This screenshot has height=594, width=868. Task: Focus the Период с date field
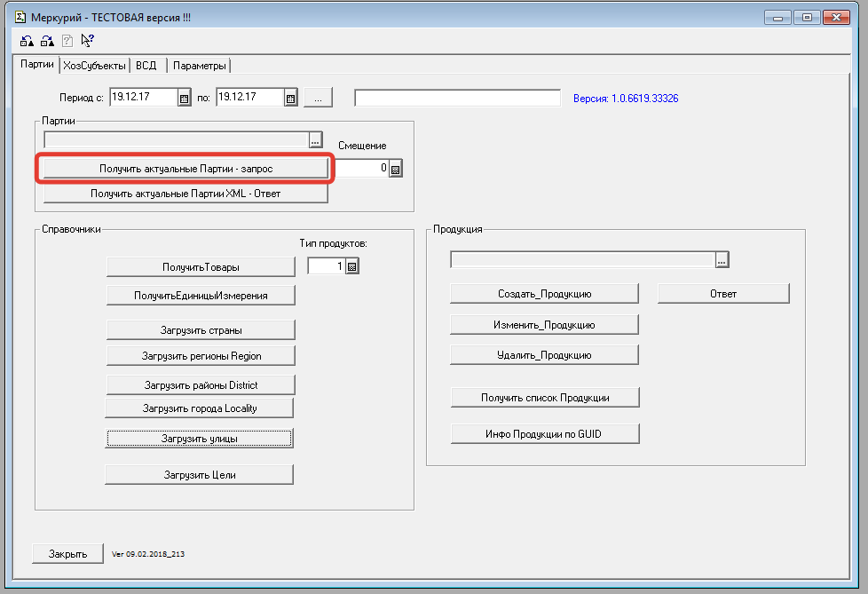click(x=144, y=98)
